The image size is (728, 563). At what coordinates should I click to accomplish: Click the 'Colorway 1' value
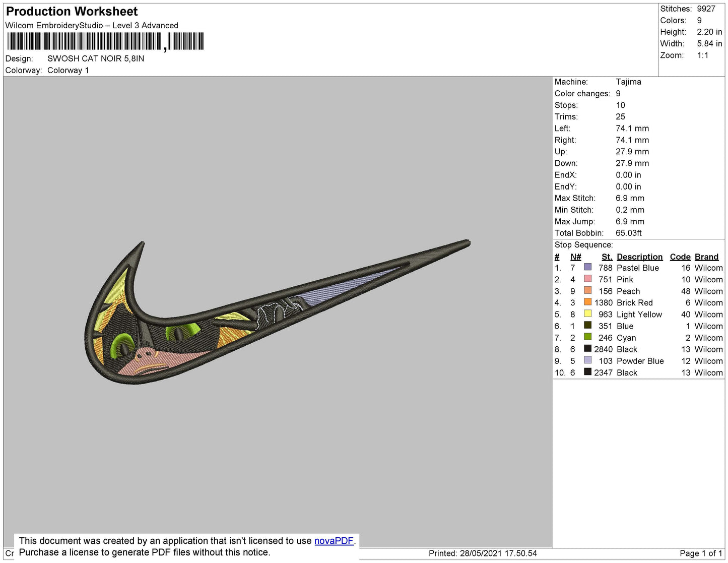tap(68, 70)
